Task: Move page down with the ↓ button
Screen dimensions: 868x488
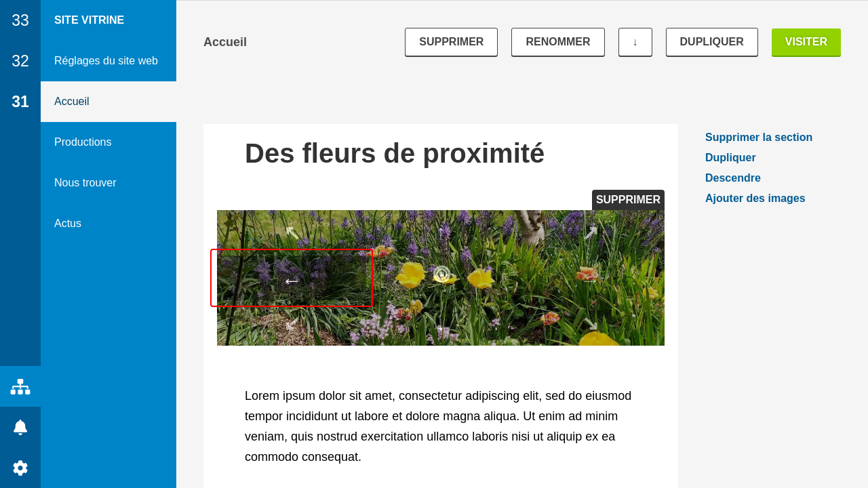Action: coord(635,42)
